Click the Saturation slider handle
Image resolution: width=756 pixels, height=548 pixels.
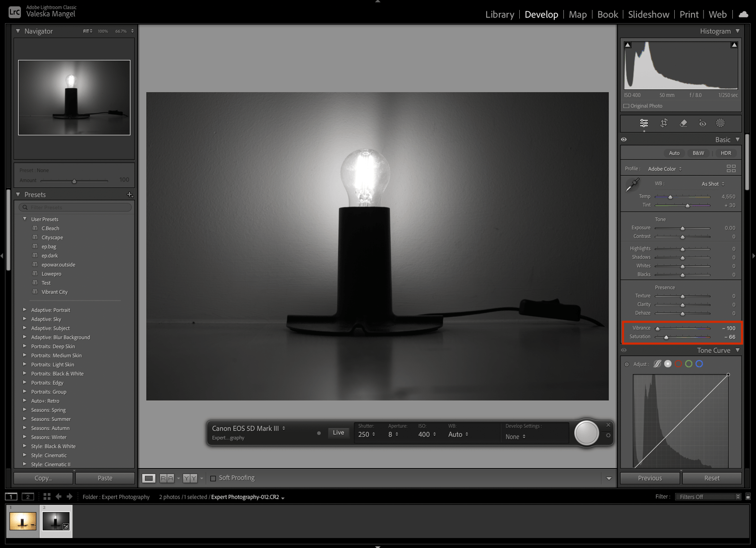point(667,337)
